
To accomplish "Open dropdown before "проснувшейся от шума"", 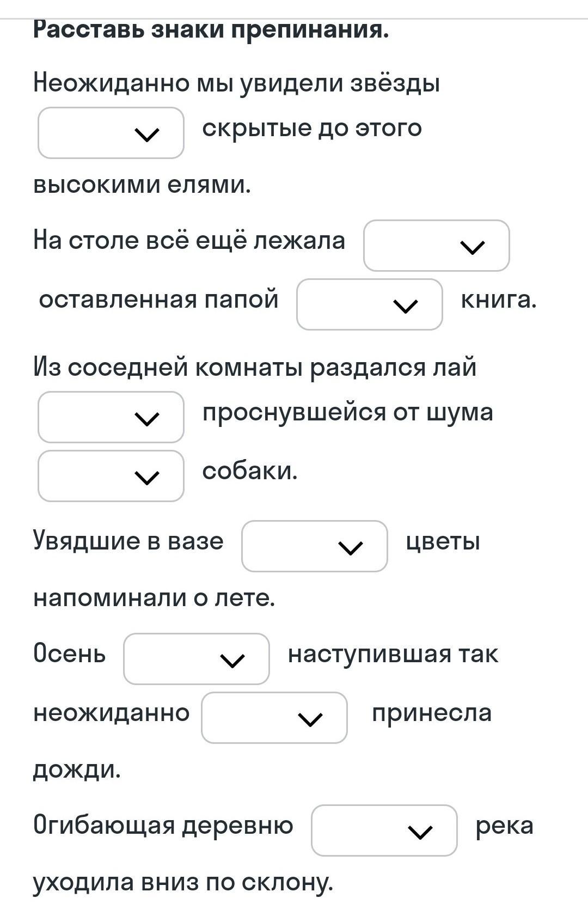I will point(111,417).
